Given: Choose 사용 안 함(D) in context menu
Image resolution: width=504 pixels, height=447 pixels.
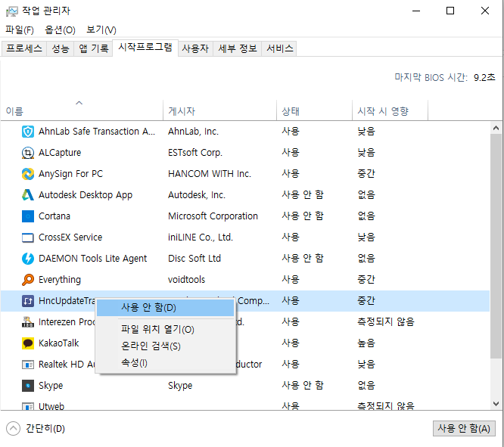Looking at the screenshot, I should click(165, 308).
